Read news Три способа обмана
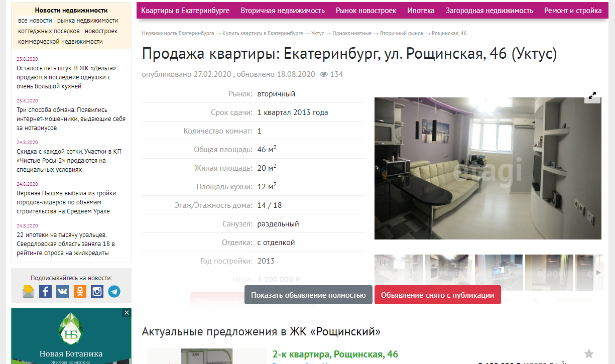The height and width of the screenshot is (364, 615). pyautogui.click(x=71, y=119)
